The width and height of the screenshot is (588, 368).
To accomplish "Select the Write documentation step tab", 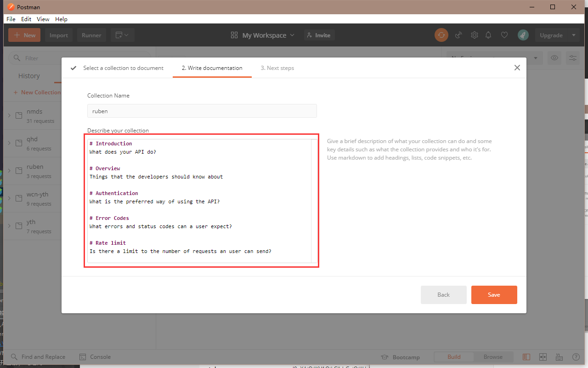I will [x=212, y=68].
